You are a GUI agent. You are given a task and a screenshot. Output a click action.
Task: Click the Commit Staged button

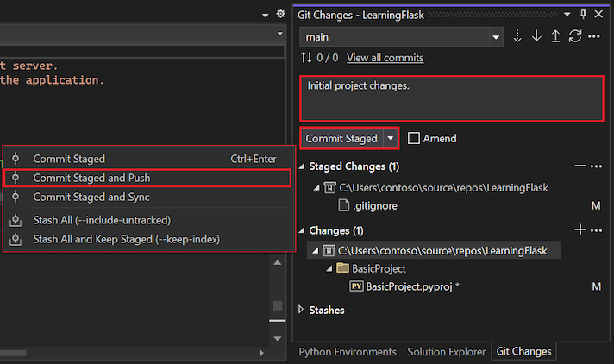click(x=341, y=138)
